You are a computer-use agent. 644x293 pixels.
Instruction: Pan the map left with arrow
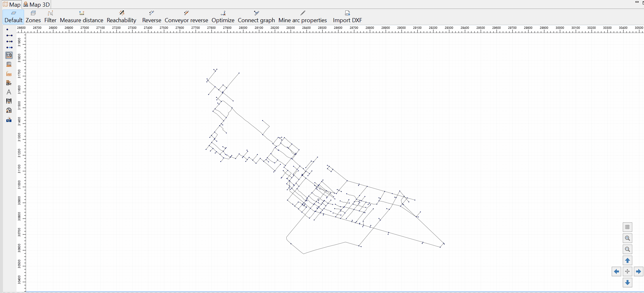pyautogui.click(x=616, y=271)
